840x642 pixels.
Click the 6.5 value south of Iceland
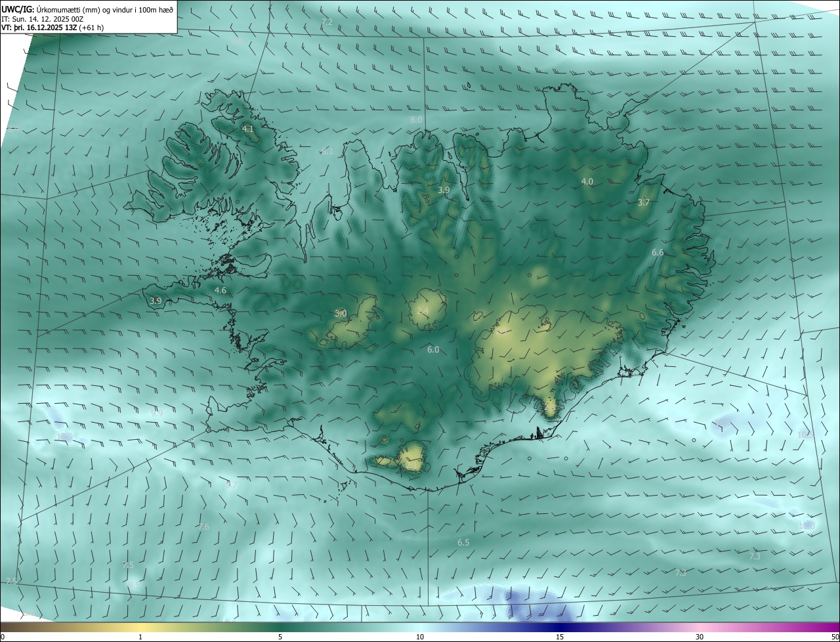tap(463, 543)
